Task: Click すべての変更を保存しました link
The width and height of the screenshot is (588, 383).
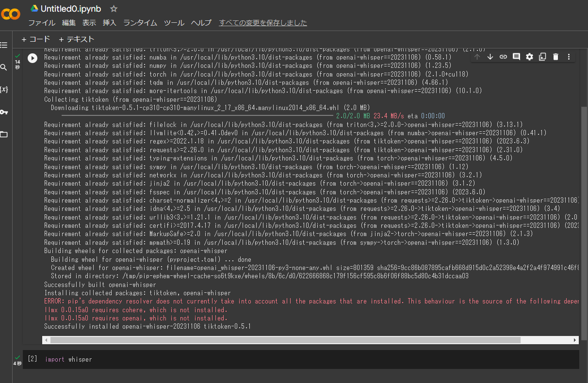Action: click(x=263, y=23)
